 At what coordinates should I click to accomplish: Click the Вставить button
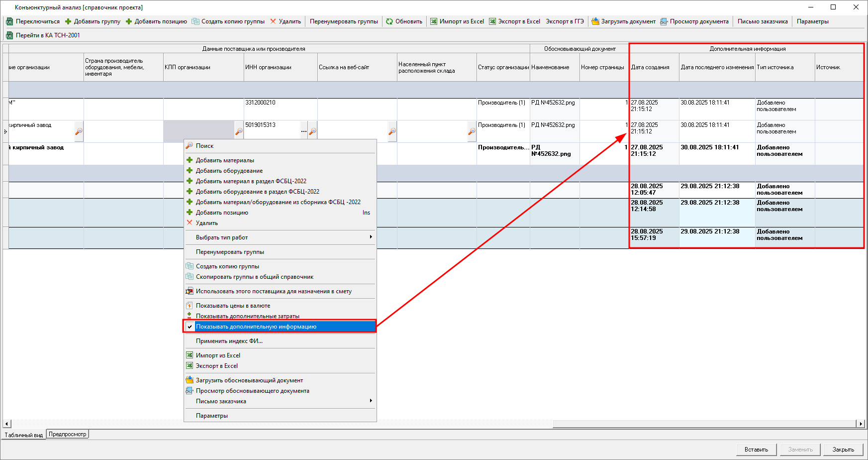point(756,450)
